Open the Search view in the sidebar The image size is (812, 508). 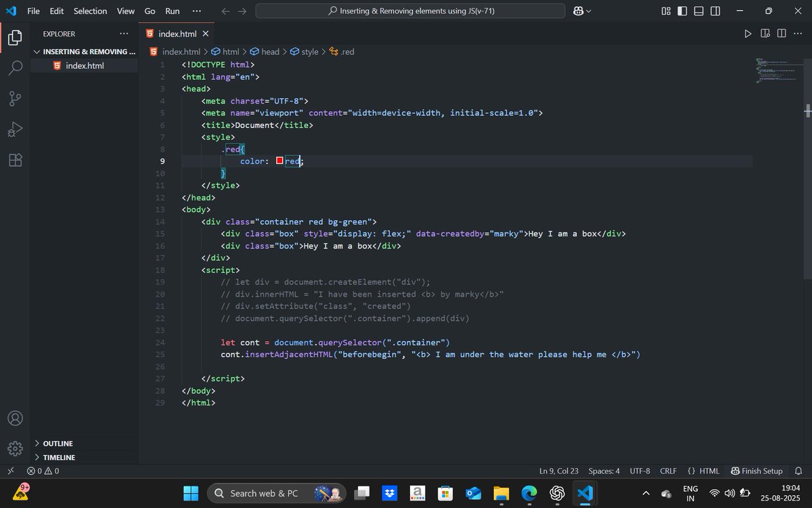pos(15,68)
